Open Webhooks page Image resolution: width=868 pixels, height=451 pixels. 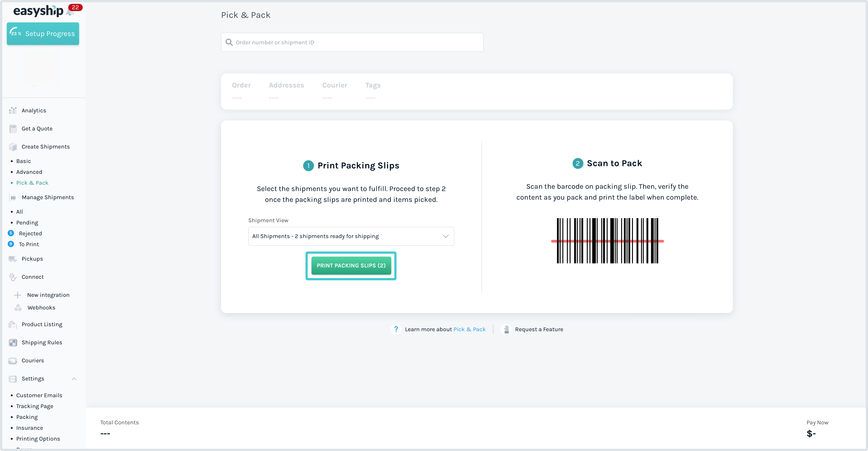pyautogui.click(x=41, y=308)
